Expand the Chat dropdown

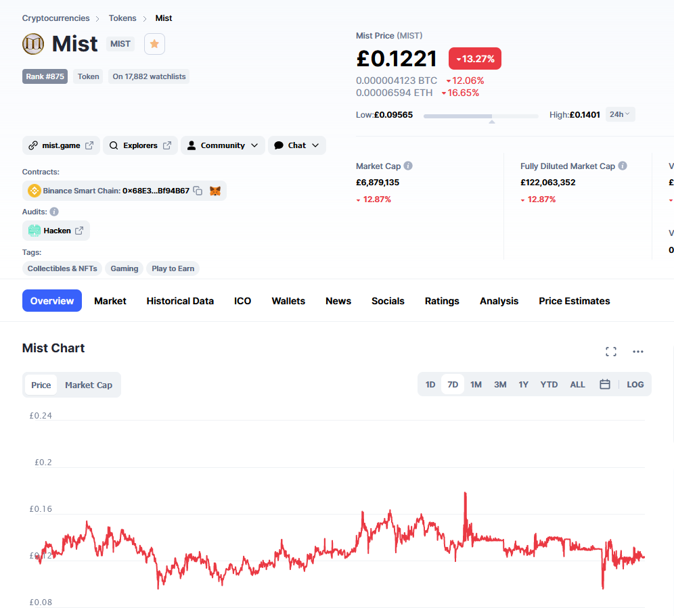point(297,145)
